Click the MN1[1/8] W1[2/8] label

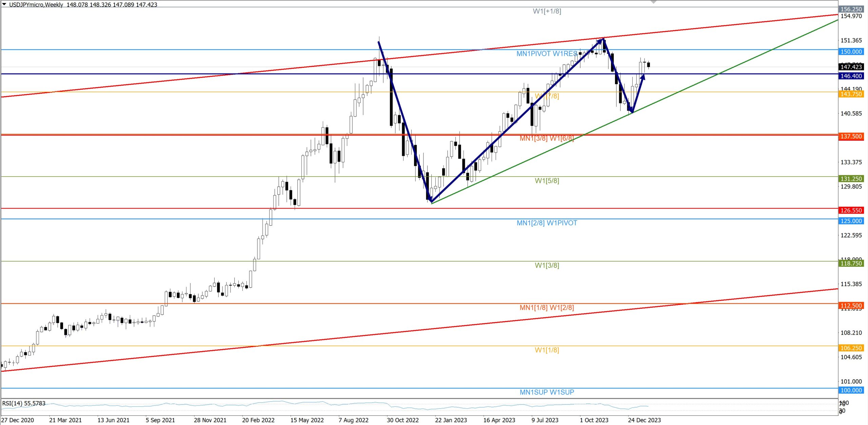tap(547, 307)
